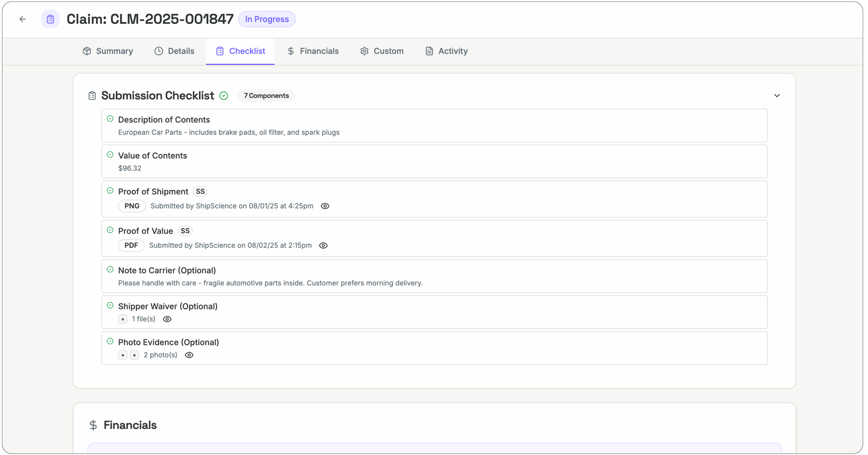View the Proof of Shipment file
The image size is (868, 455).
[325, 206]
